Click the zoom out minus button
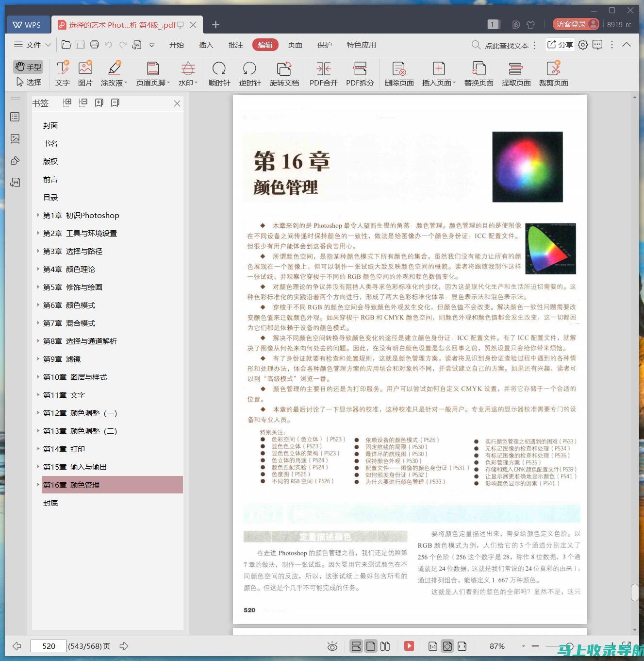The width and height of the screenshot is (644, 661). click(x=535, y=646)
